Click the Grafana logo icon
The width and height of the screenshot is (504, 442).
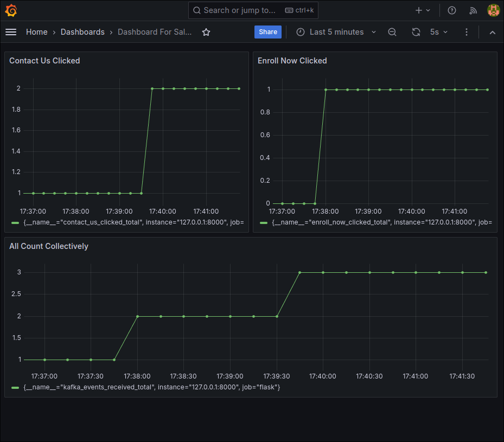click(11, 10)
